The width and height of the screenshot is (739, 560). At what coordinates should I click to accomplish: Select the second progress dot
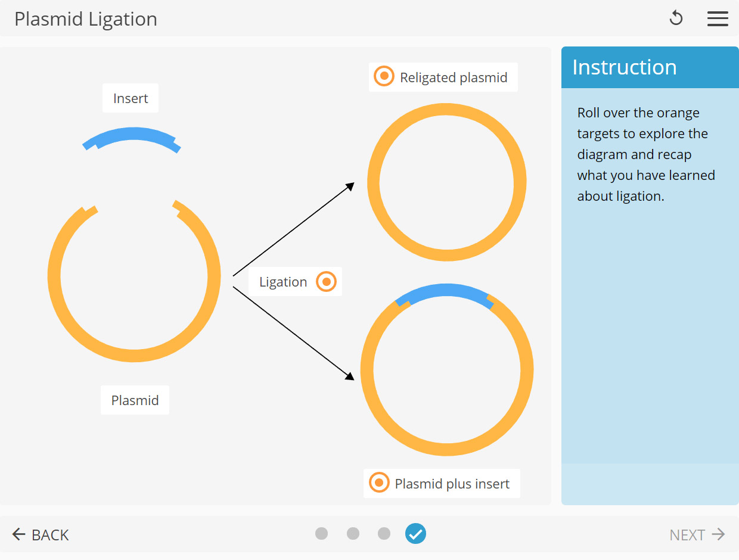(353, 534)
